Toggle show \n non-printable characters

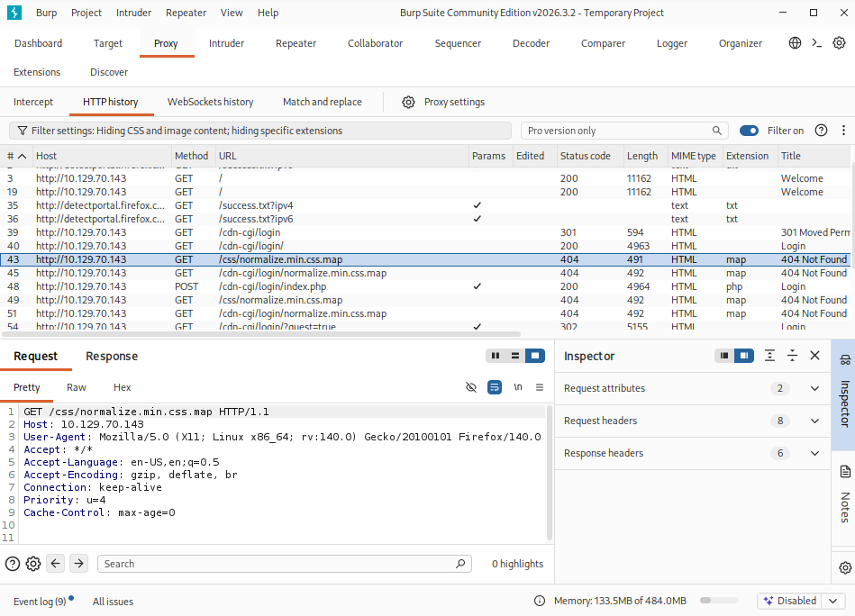[x=518, y=387]
